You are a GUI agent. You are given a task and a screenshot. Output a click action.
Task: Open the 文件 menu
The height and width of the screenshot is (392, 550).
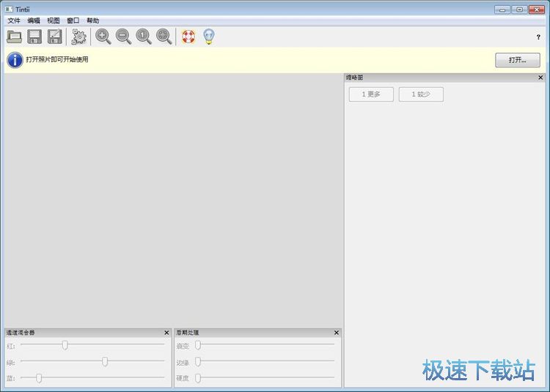[x=14, y=21]
